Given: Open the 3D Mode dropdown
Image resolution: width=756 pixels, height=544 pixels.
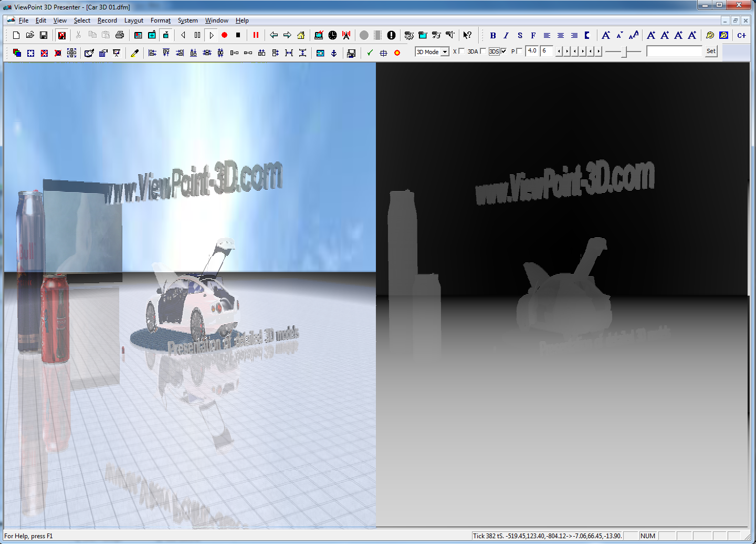Looking at the screenshot, I should click(x=445, y=52).
